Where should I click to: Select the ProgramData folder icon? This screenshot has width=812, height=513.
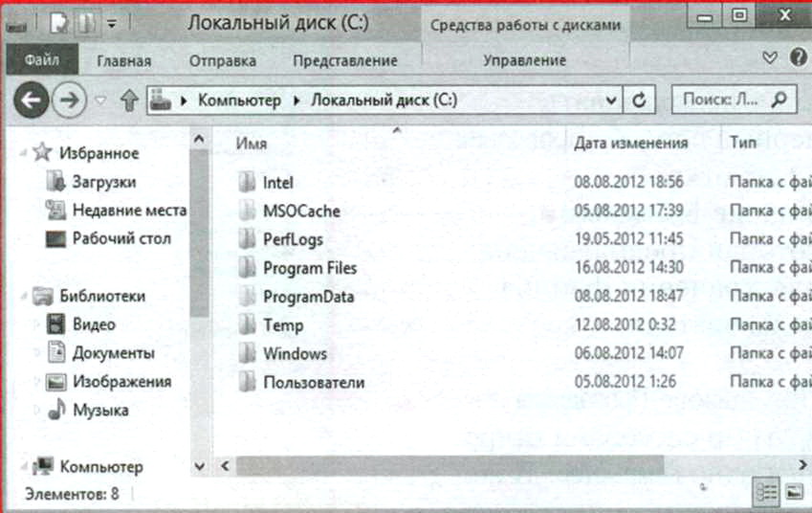coord(247,296)
